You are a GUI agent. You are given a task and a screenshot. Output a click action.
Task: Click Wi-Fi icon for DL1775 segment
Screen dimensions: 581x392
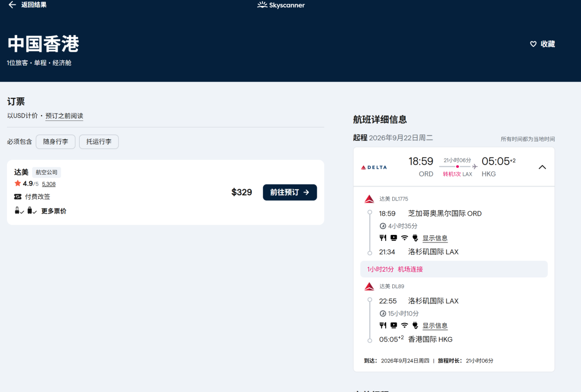click(x=405, y=238)
